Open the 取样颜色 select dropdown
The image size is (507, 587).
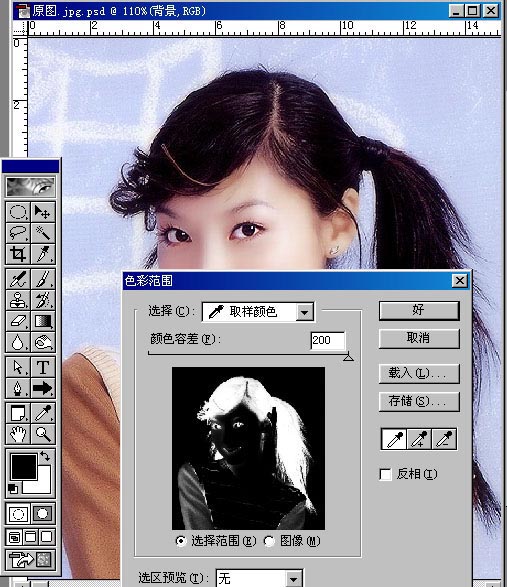click(258, 311)
